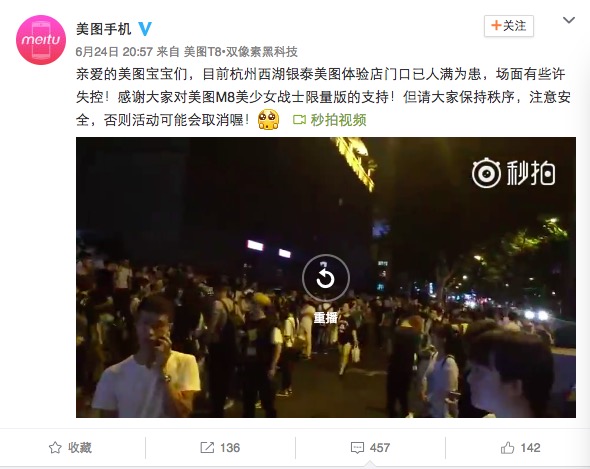Like the post with thumbs-up icon
Viewport: 590px width, 469px height.
coord(507,448)
